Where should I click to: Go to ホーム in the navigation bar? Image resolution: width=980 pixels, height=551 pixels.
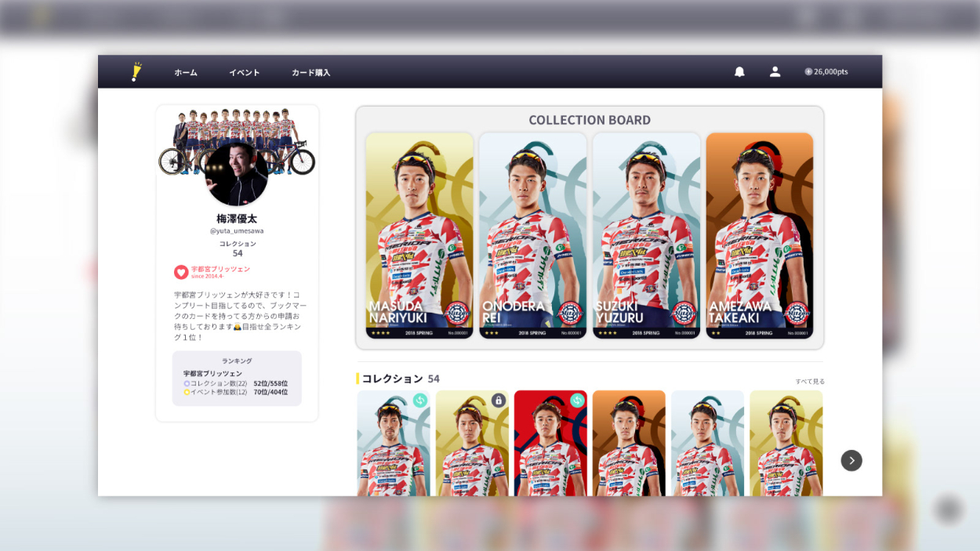coord(186,73)
